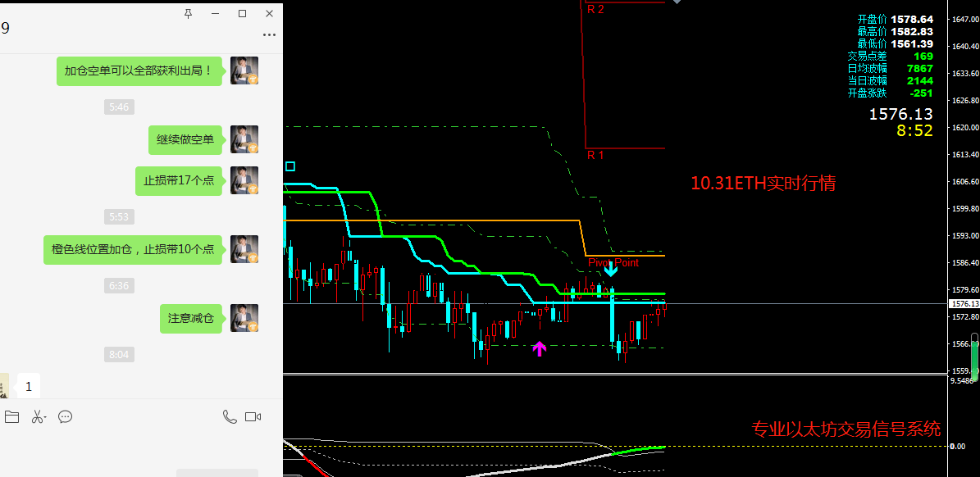Open chat history bubble icon
The height and width of the screenshot is (477, 980).
pos(65,417)
